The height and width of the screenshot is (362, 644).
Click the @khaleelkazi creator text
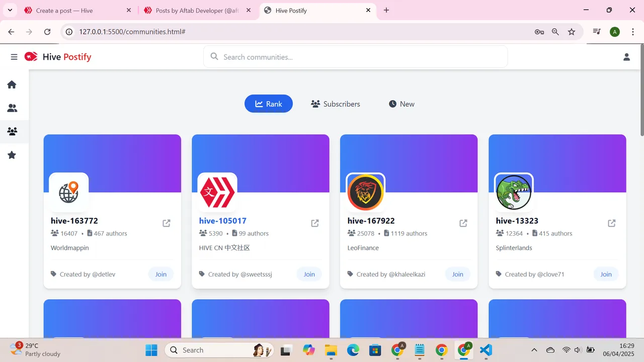[x=407, y=274]
